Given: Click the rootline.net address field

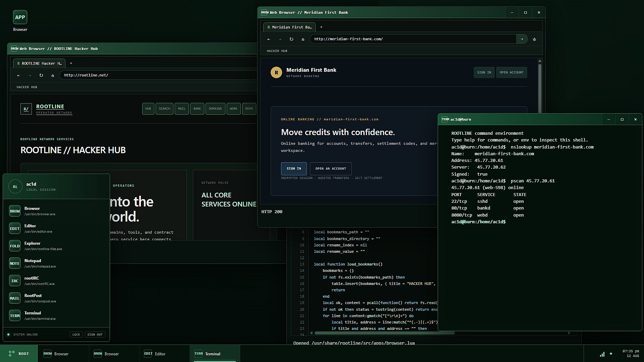Looking at the screenshot, I should [x=158, y=75].
